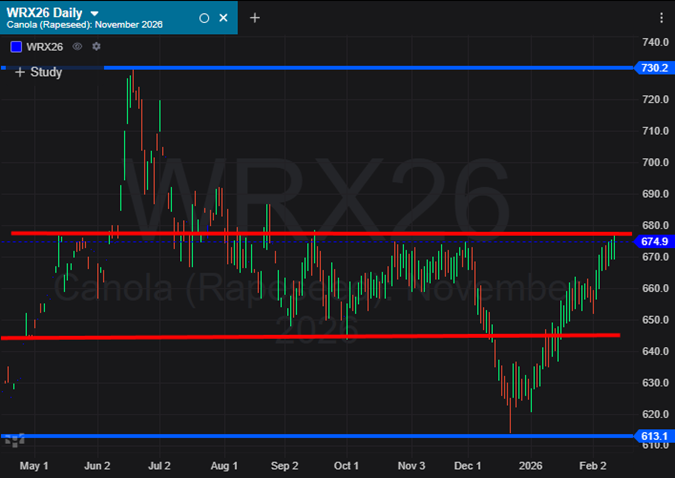Image resolution: width=675 pixels, height=478 pixels.
Task: Click the WRX26 legend label
Action: pos(45,47)
